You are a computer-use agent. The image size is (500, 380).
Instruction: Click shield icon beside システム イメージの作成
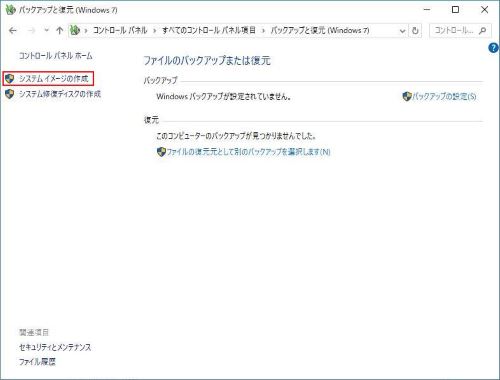10,79
